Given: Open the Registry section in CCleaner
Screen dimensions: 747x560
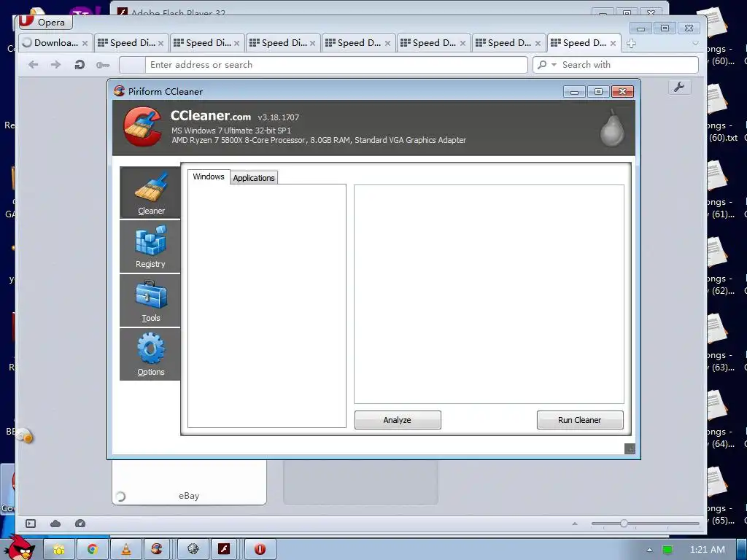Looking at the screenshot, I should pos(150,246).
